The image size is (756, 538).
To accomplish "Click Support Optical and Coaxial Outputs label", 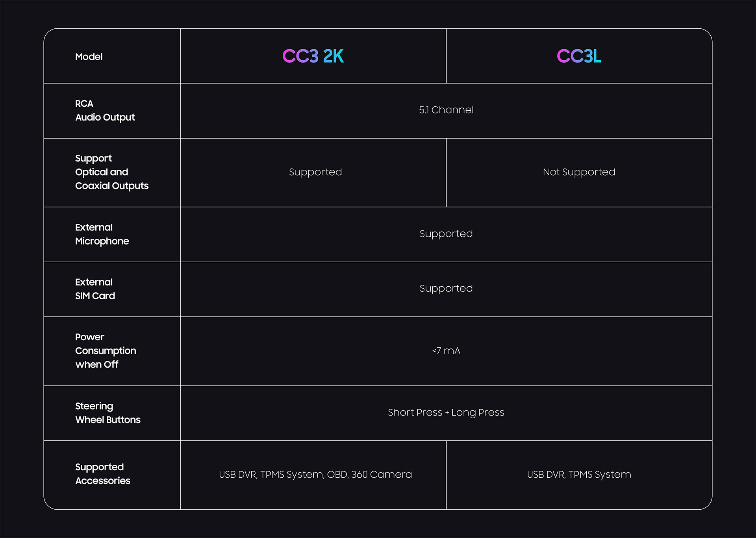I will (112, 172).
